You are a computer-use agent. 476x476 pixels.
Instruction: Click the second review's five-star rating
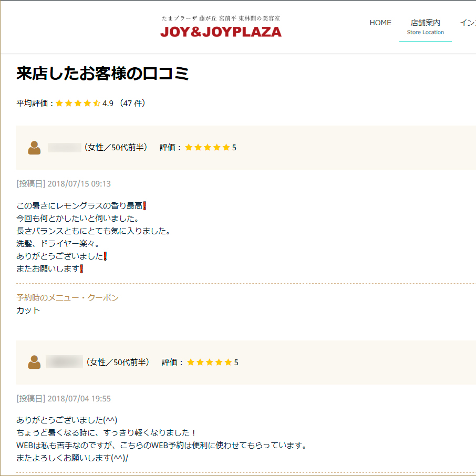209,363
